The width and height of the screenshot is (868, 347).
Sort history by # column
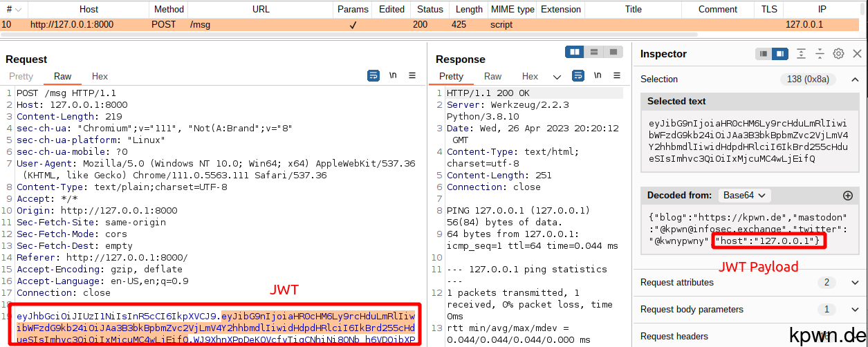coord(13,9)
